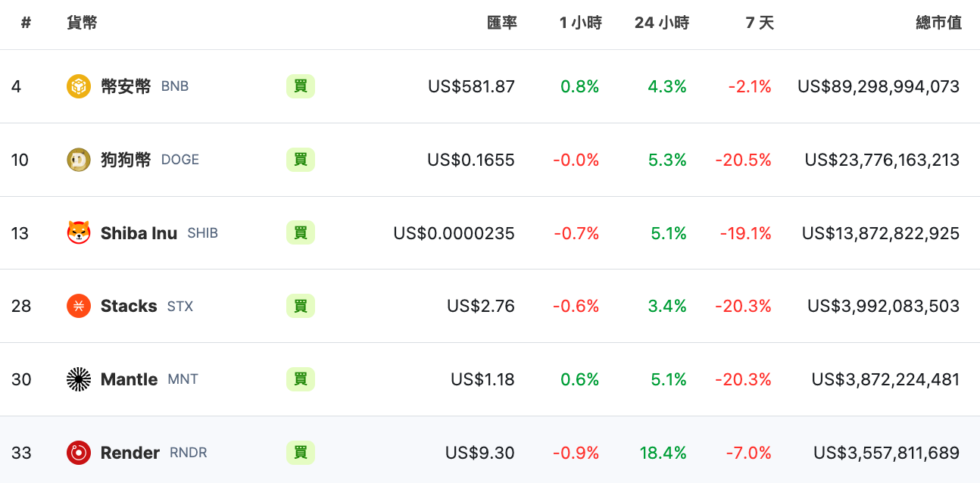Open the Shiba Inu name link
Viewport: 980px width, 483px height.
[139, 233]
